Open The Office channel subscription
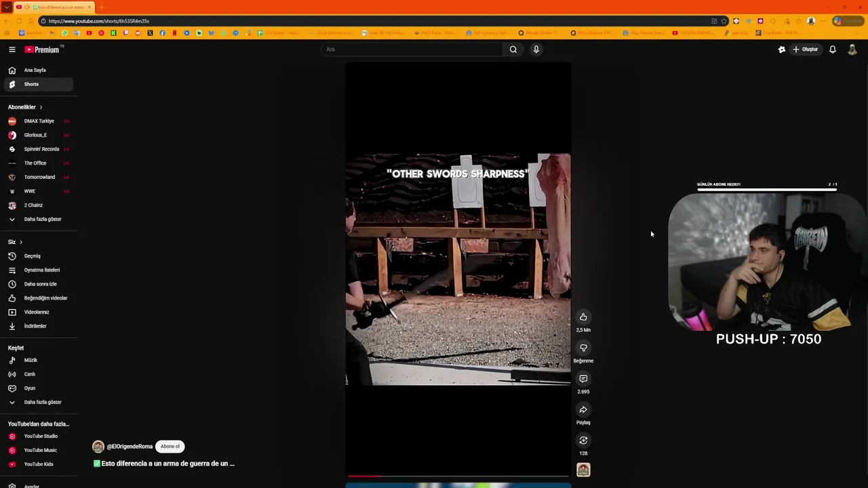 pyautogui.click(x=39, y=163)
